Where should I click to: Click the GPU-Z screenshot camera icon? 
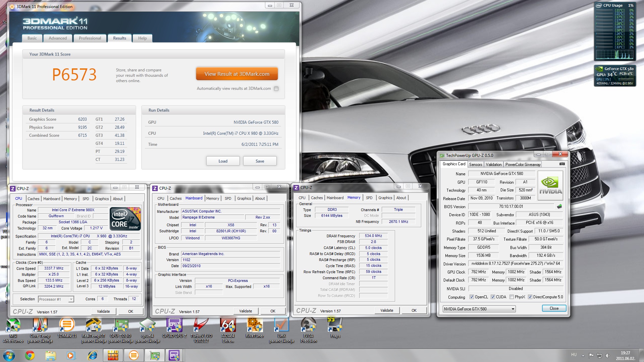click(562, 164)
